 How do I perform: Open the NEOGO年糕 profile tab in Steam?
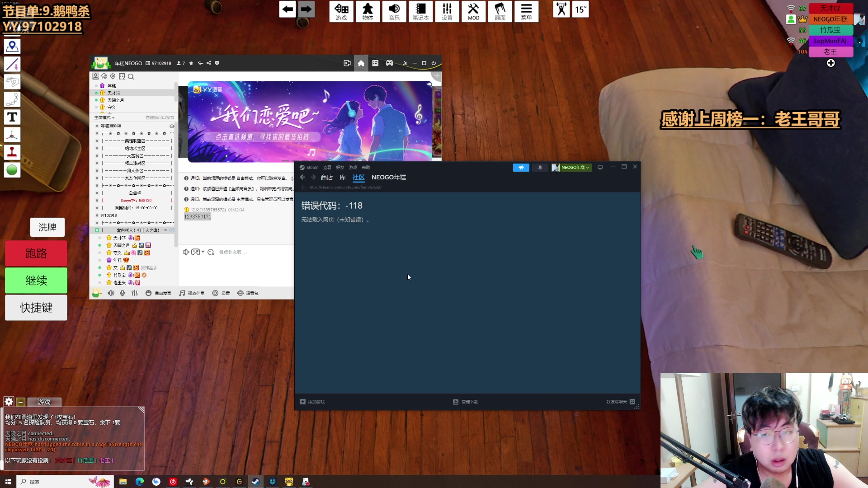(x=389, y=178)
